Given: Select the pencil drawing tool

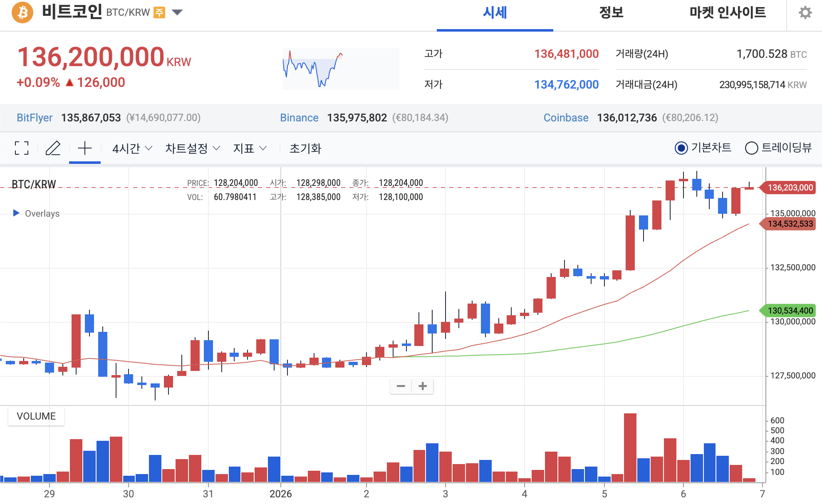Looking at the screenshot, I should tap(53, 148).
